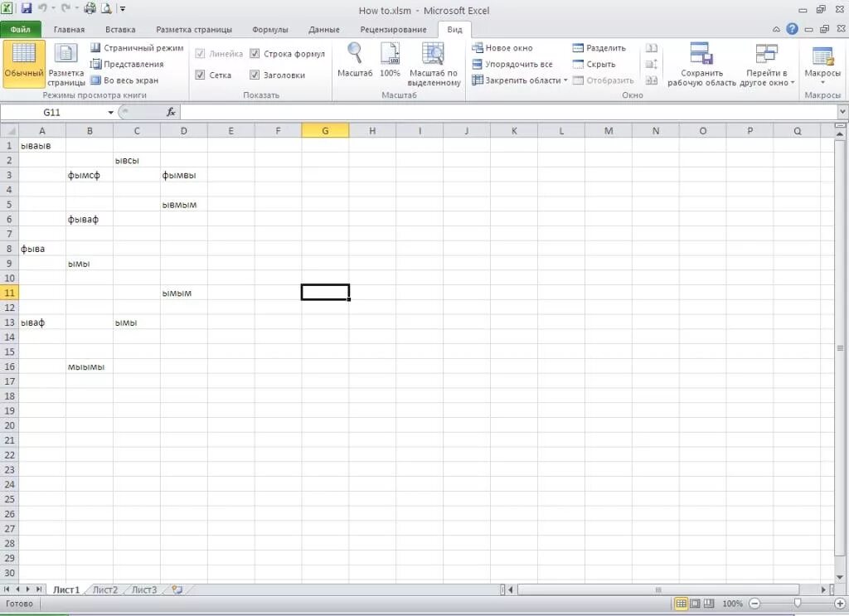Click the horizontal scrollbar right arrow
Viewport: 849px width, 616px height.
coord(823,589)
